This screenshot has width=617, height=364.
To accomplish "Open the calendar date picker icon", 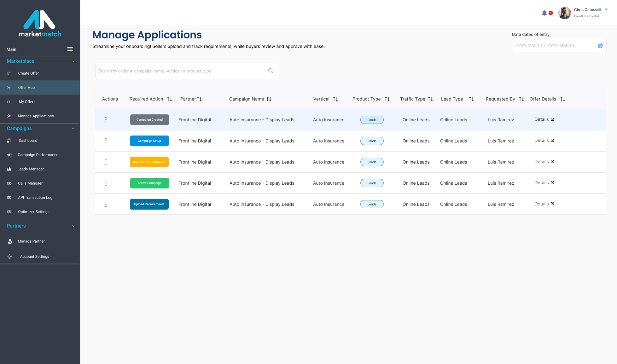I will point(600,46).
